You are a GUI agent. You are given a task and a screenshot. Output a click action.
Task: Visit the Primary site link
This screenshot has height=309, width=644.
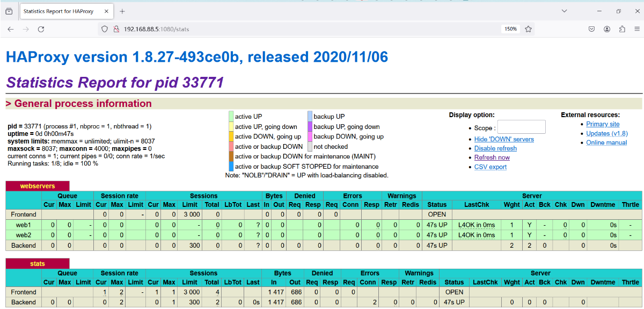[x=603, y=124]
